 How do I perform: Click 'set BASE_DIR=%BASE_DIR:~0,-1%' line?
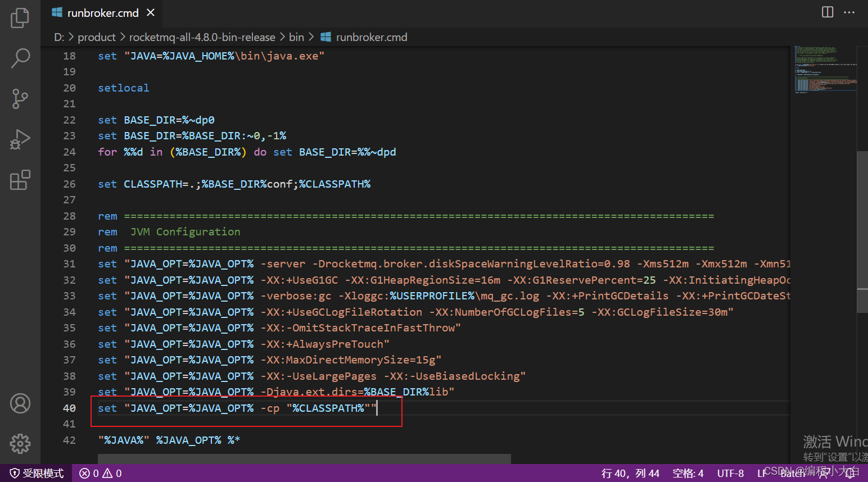192,135
